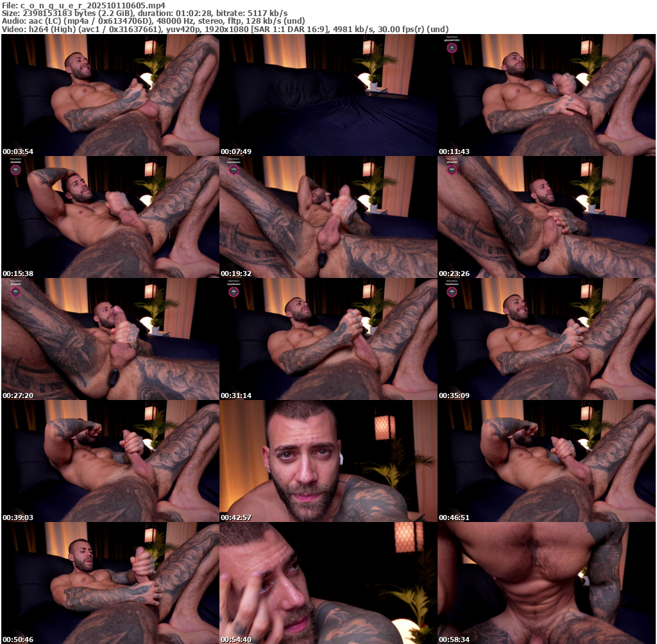This screenshot has height=644, width=657.
Task: Select the frame at 00:35:09
Action: (547, 339)
